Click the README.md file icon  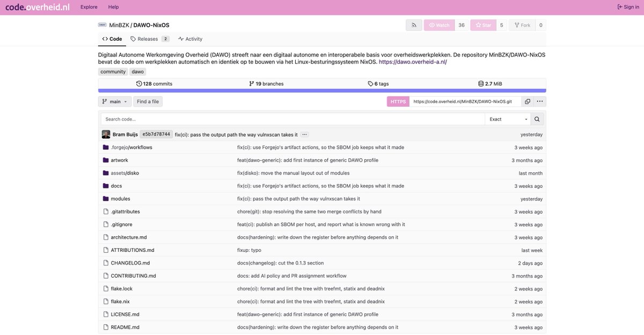(106, 327)
